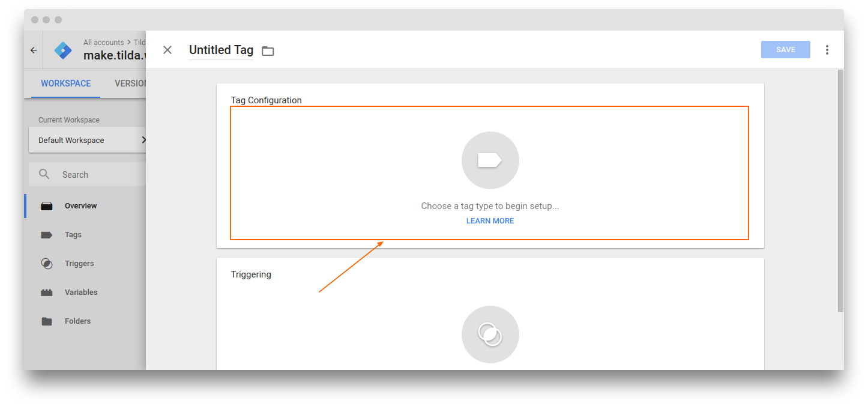Viewport: 868px width, 412px height.
Task: Switch to the WORKSPACE tab
Action: pos(66,83)
